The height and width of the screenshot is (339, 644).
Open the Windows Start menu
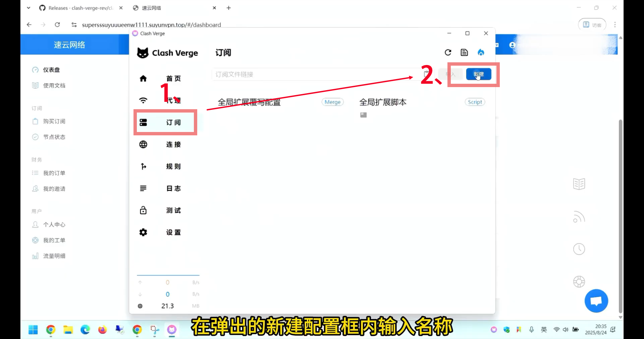33,330
